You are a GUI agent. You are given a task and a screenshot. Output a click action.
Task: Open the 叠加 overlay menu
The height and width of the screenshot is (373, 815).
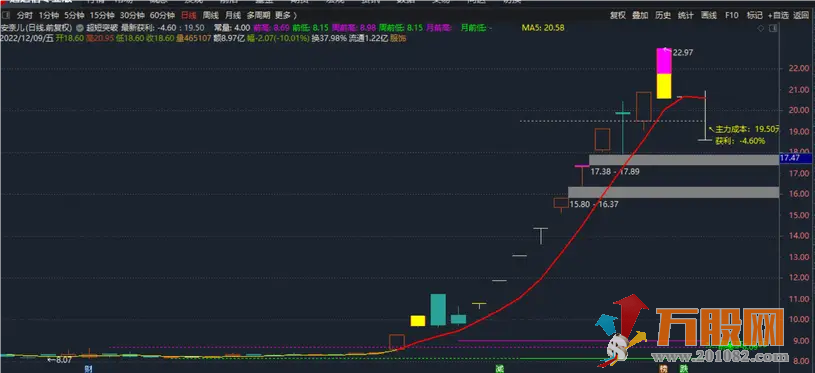click(640, 15)
